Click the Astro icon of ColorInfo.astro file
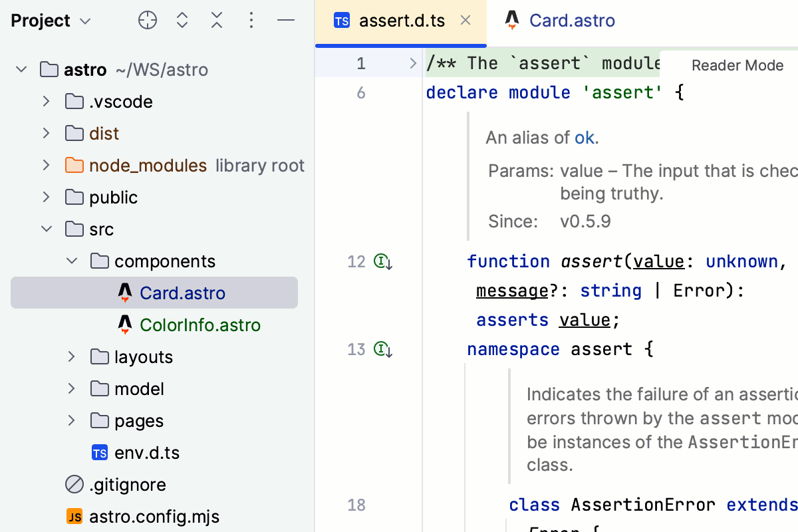Screen dimensions: 798x532 (124, 325)
